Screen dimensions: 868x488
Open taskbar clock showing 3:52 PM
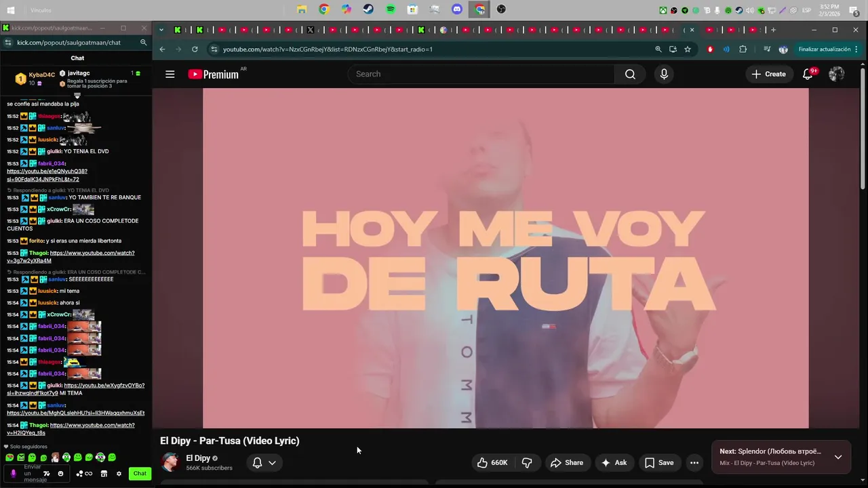(x=829, y=10)
